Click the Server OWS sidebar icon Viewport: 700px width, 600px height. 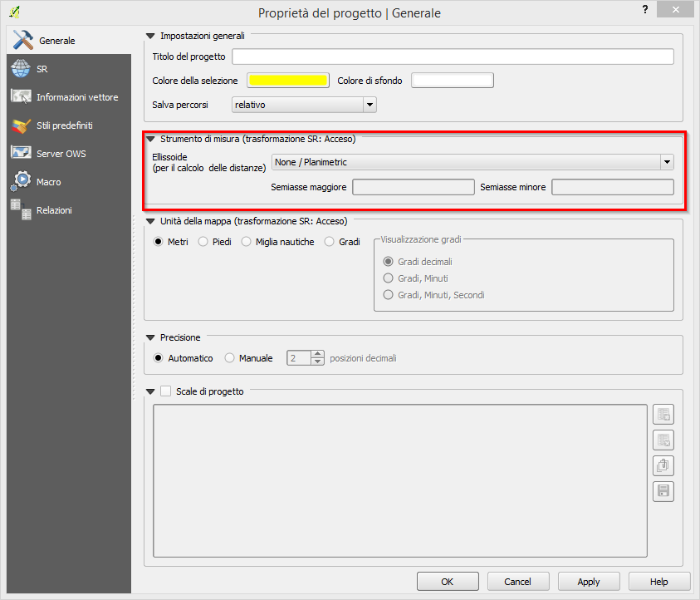(x=21, y=154)
